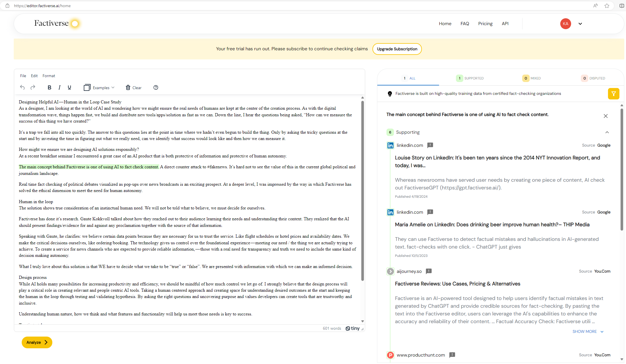Image resolution: width=626 pixels, height=364 pixels.
Task: Open the help question mark icon
Action: (x=156, y=88)
